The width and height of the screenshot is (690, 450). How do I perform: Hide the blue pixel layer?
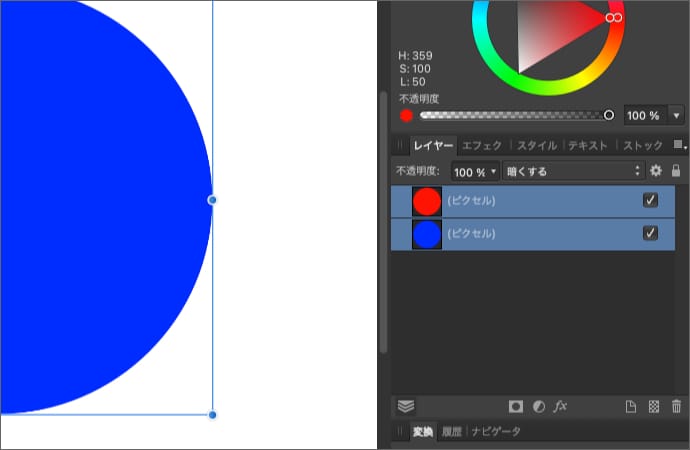650,234
